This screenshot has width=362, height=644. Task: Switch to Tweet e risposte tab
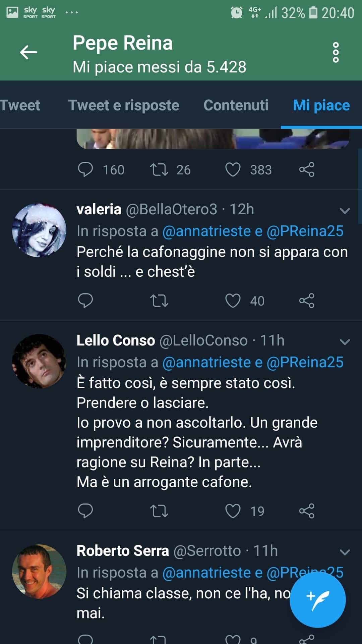pos(124,105)
